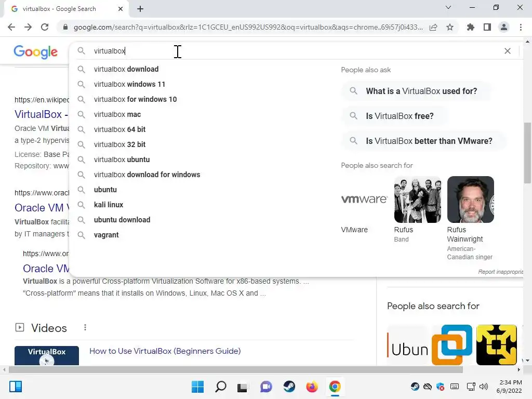Screen dimensions: 532x399
Task: Click the Google logo
Action: [36, 52]
